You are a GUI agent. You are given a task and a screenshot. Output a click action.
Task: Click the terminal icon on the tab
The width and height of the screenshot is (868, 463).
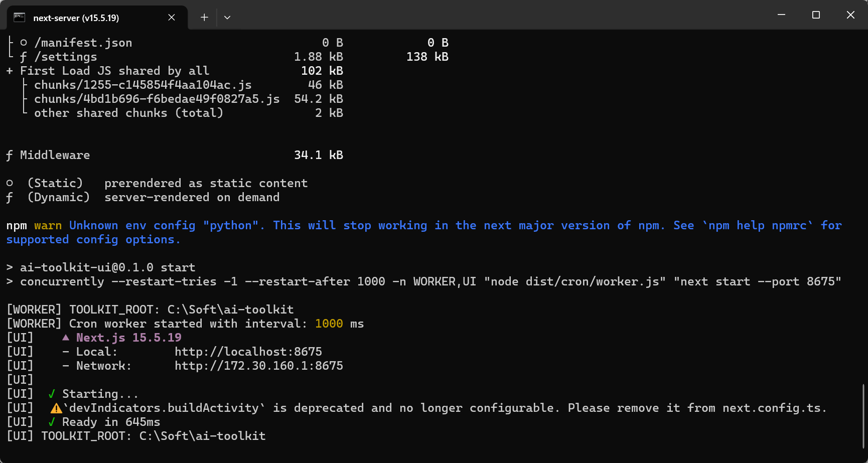pos(19,18)
